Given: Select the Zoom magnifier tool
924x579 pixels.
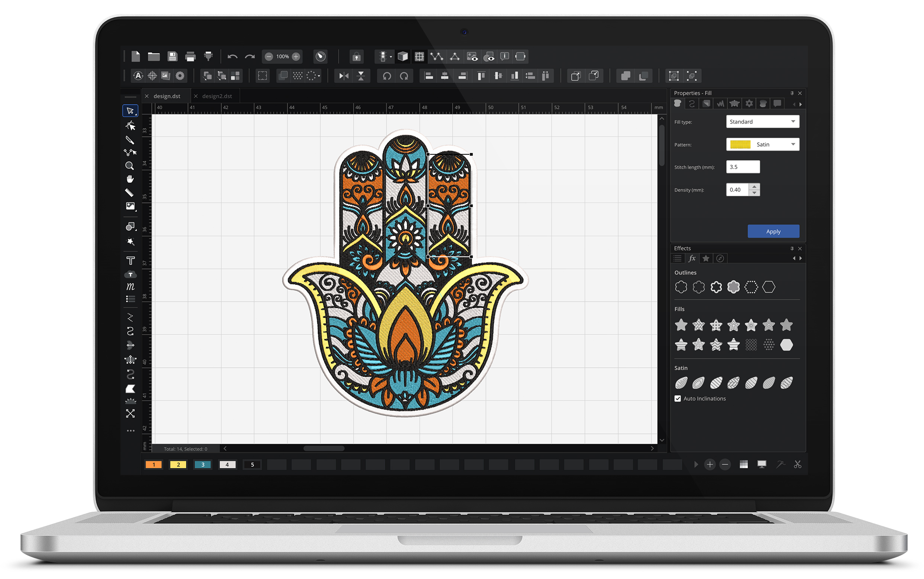Looking at the screenshot, I should [x=130, y=166].
